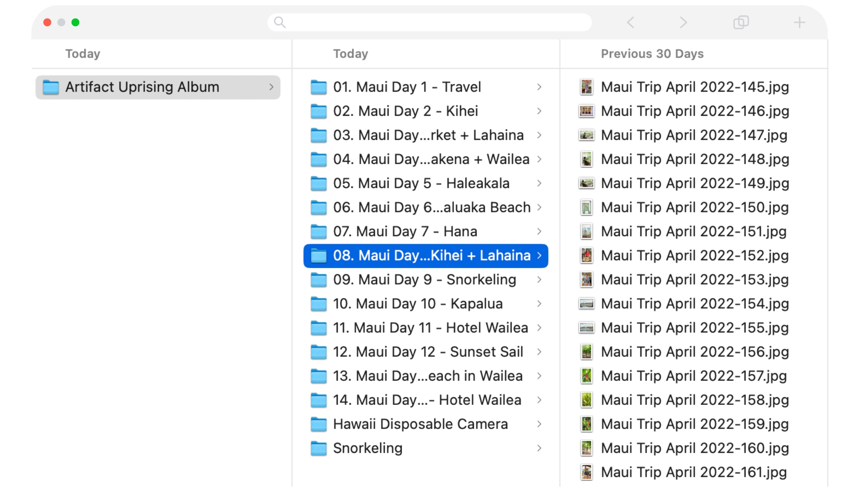Select the file 'Maui Trip April 2022-161.jpg'
868x499 pixels.
(x=693, y=472)
